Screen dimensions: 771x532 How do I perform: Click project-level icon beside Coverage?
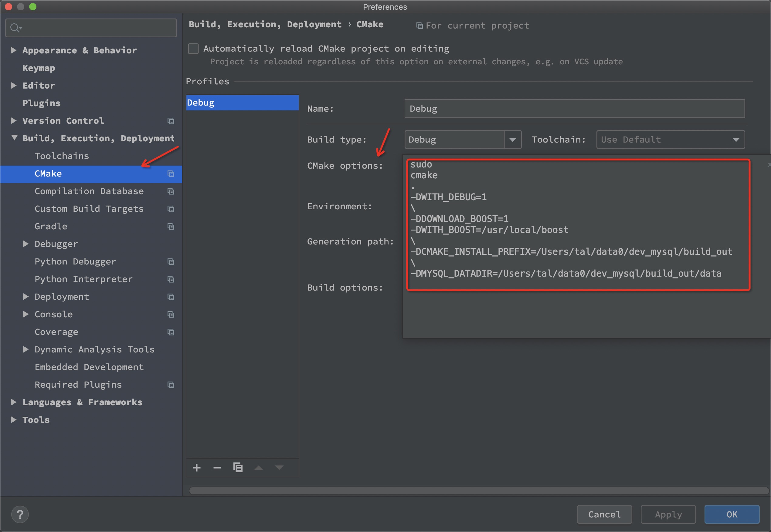coord(171,332)
